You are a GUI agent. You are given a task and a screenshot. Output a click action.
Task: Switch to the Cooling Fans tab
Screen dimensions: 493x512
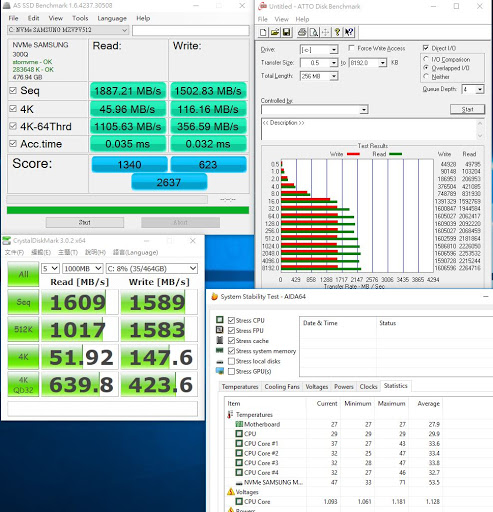[282, 387]
